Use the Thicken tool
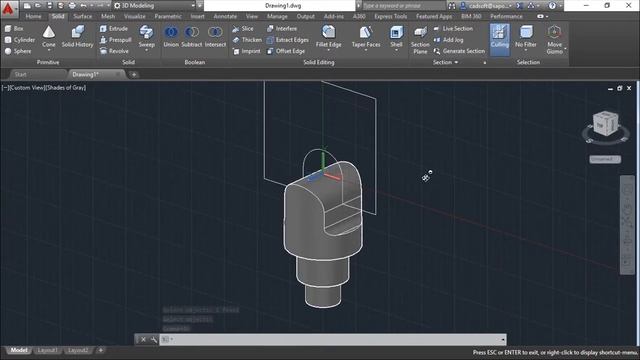This screenshot has height=360, width=640. [247, 40]
